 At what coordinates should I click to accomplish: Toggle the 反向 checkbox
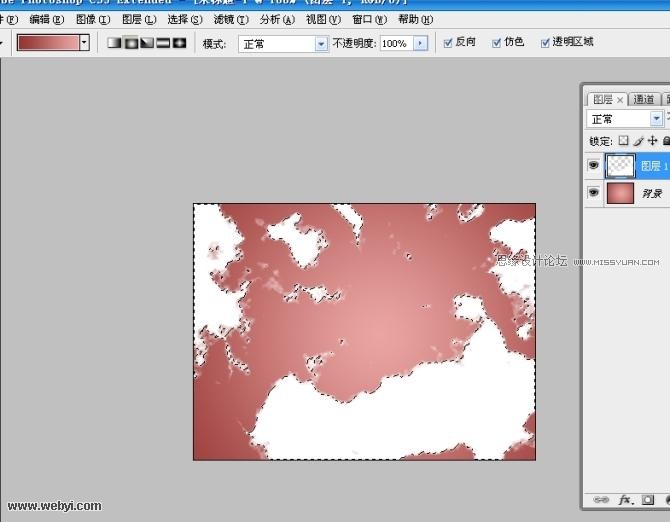(x=448, y=43)
